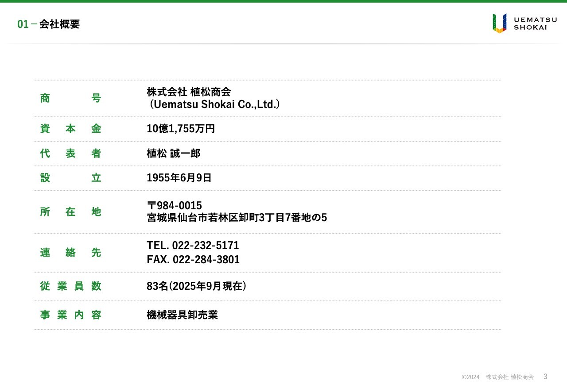Click the Uematsu Shokai logo emblem
Viewport: 567px width, 392px height.
pyautogui.click(x=499, y=23)
